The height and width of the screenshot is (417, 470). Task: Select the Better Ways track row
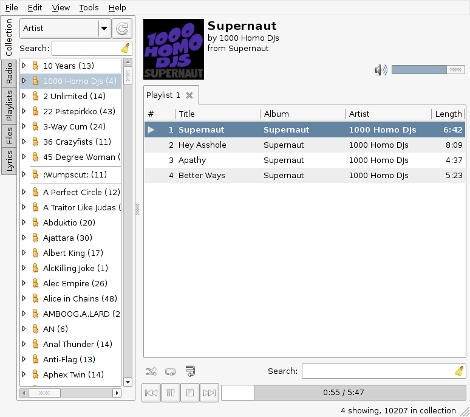(305, 175)
